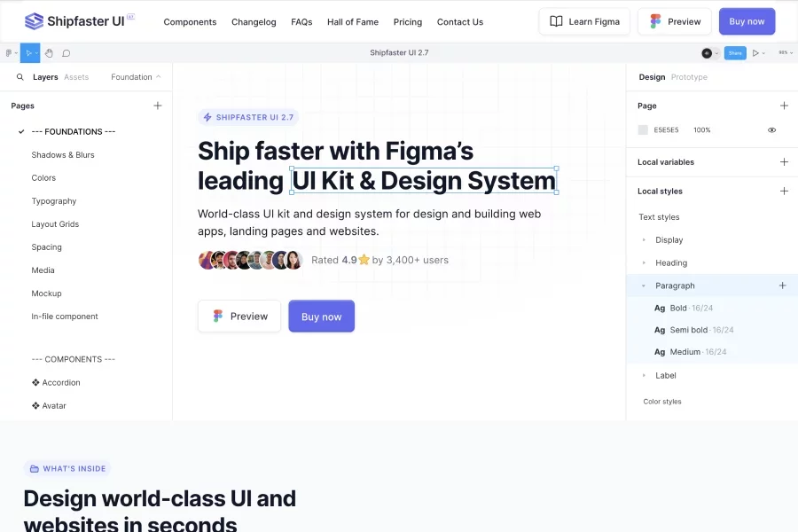Click the present play icon

tap(756, 53)
